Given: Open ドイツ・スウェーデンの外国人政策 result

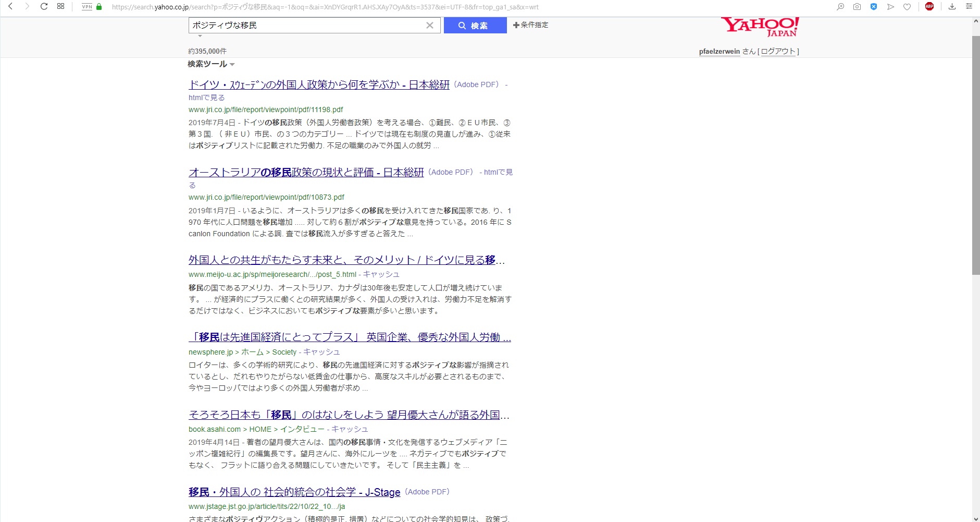Looking at the screenshot, I should coord(319,84).
